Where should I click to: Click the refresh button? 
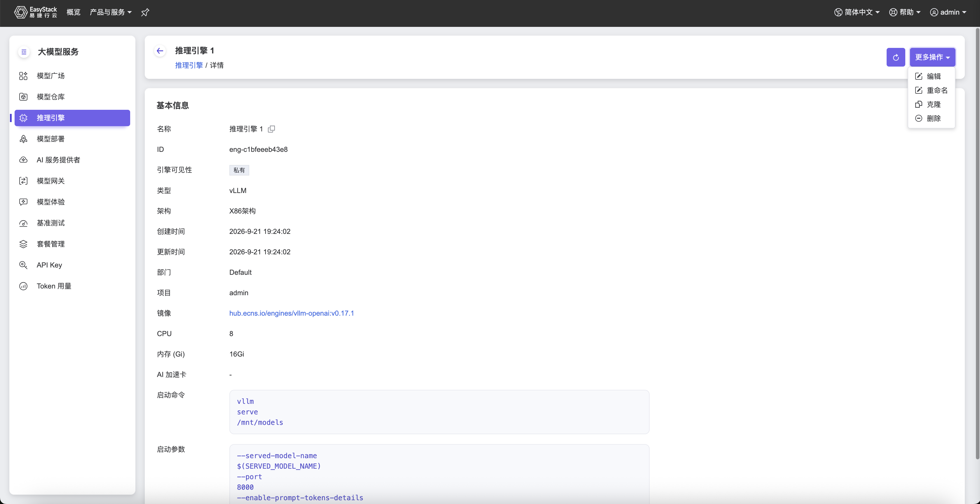coord(896,57)
